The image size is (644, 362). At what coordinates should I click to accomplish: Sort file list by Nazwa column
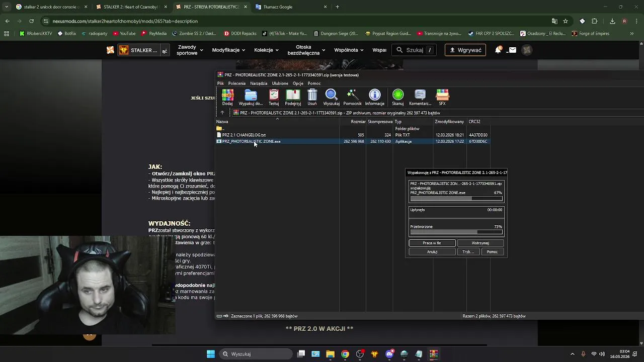pos(278,122)
